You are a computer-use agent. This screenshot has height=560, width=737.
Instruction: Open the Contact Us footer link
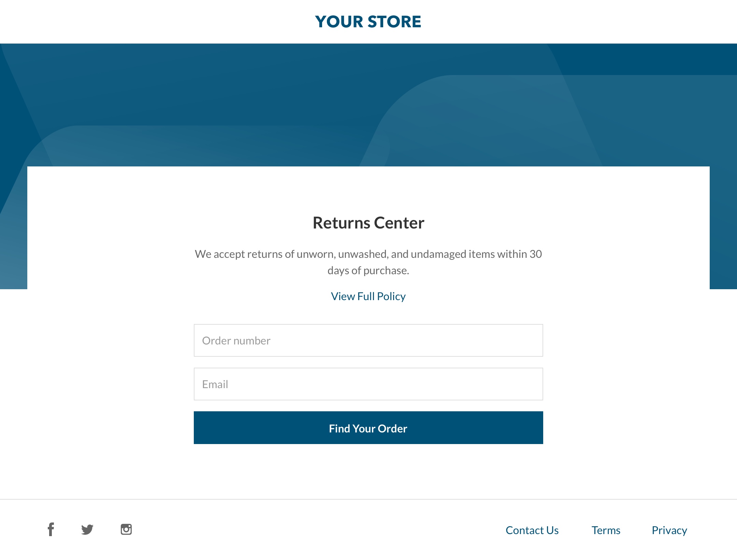coord(532,530)
